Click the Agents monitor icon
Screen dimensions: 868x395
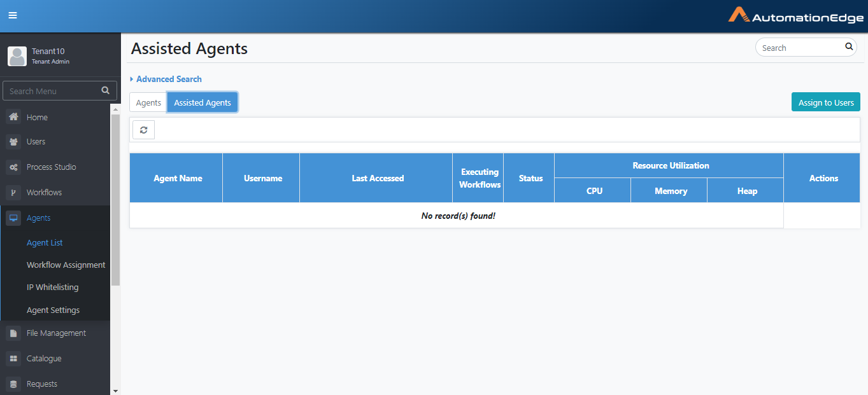point(13,218)
